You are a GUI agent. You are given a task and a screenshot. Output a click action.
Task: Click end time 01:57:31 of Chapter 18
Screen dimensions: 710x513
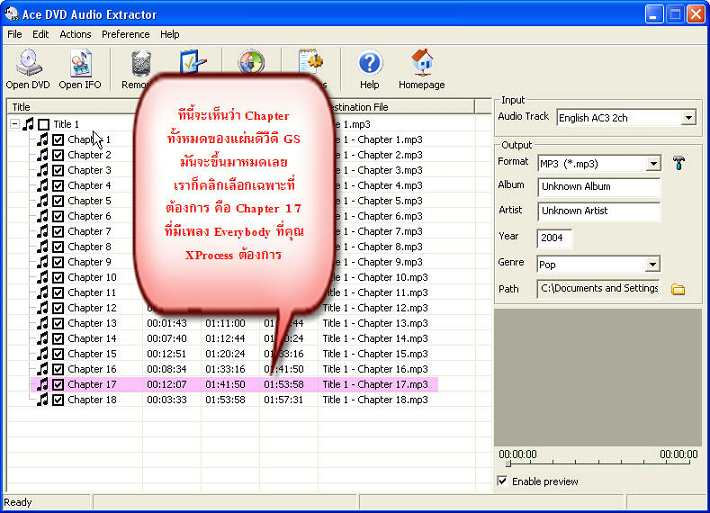click(x=283, y=400)
